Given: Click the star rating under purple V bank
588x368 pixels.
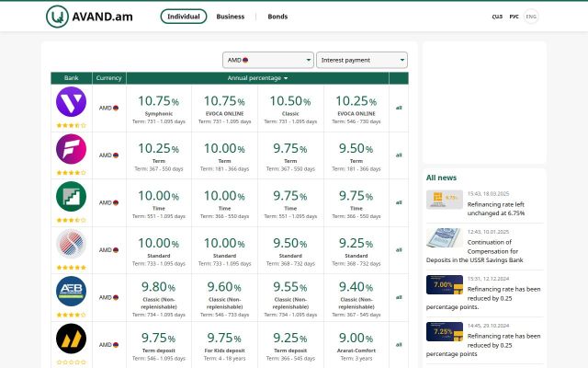Looking at the screenshot, I should pyautogui.click(x=72, y=125).
